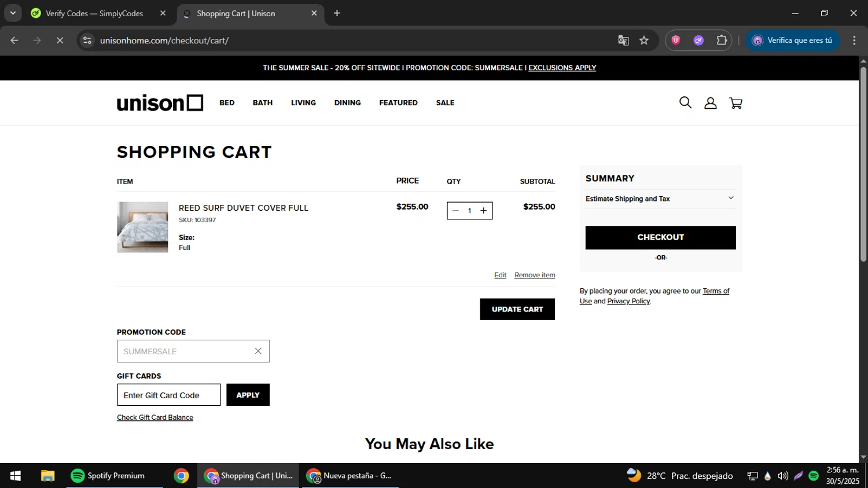
Task: Click the Remove item link
Action: coord(535,275)
